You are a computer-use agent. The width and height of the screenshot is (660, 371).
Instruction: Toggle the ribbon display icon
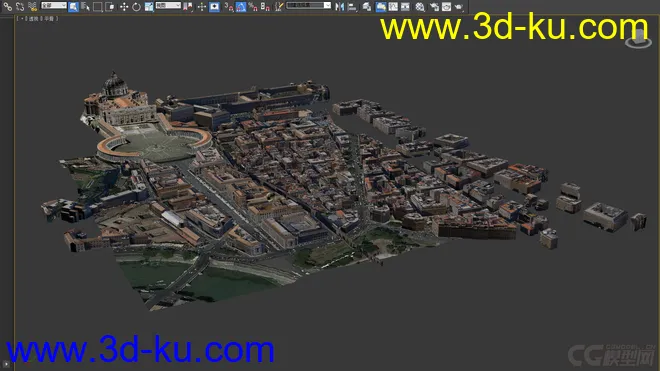[x=381, y=7]
